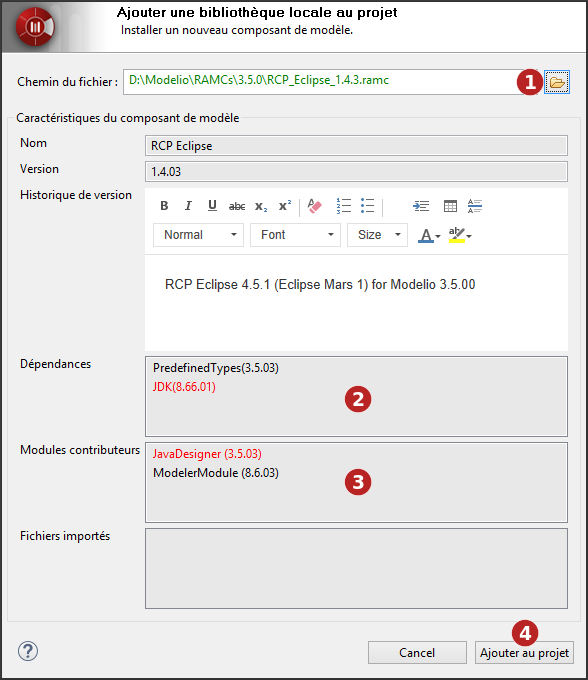Toggle Italic formatting in editor toolbar
This screenshot has width=588, height=680.
tap(188, 206)
